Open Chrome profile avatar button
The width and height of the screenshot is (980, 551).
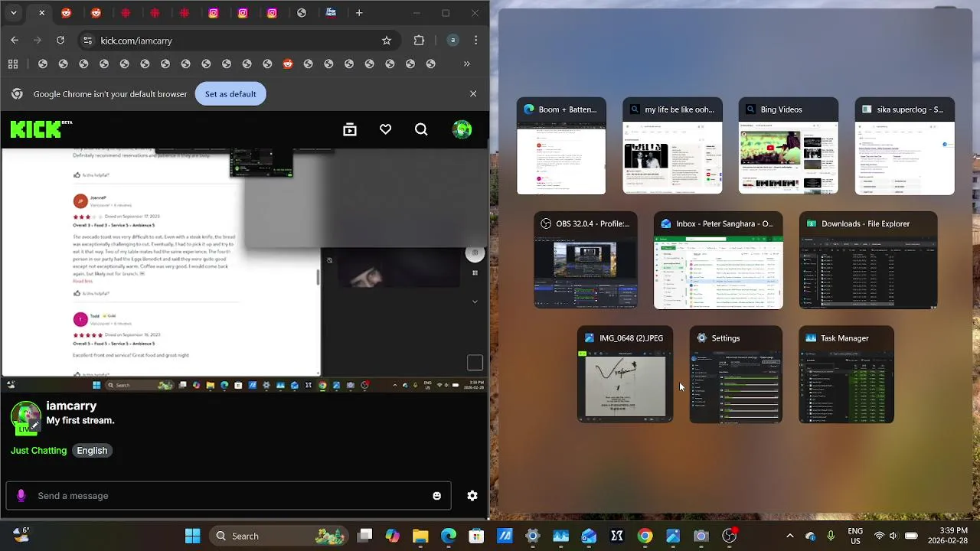(453, 41)
